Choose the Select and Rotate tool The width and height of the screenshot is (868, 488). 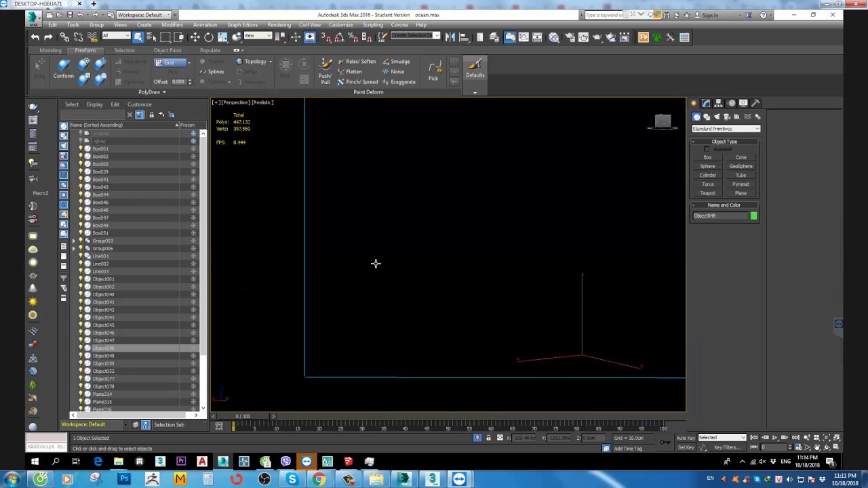(208, 37)
